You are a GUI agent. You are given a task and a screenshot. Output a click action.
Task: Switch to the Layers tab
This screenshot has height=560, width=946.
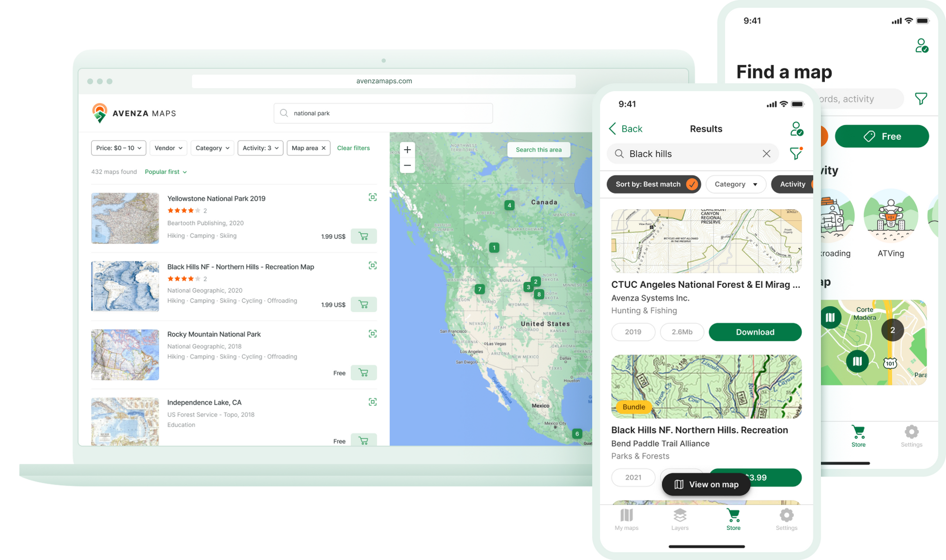click(679, 519)
